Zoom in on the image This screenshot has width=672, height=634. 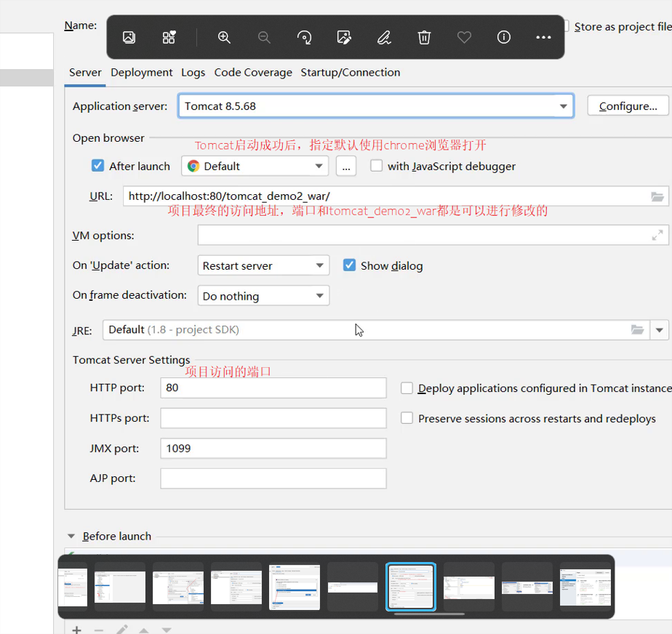click(224, 37)
